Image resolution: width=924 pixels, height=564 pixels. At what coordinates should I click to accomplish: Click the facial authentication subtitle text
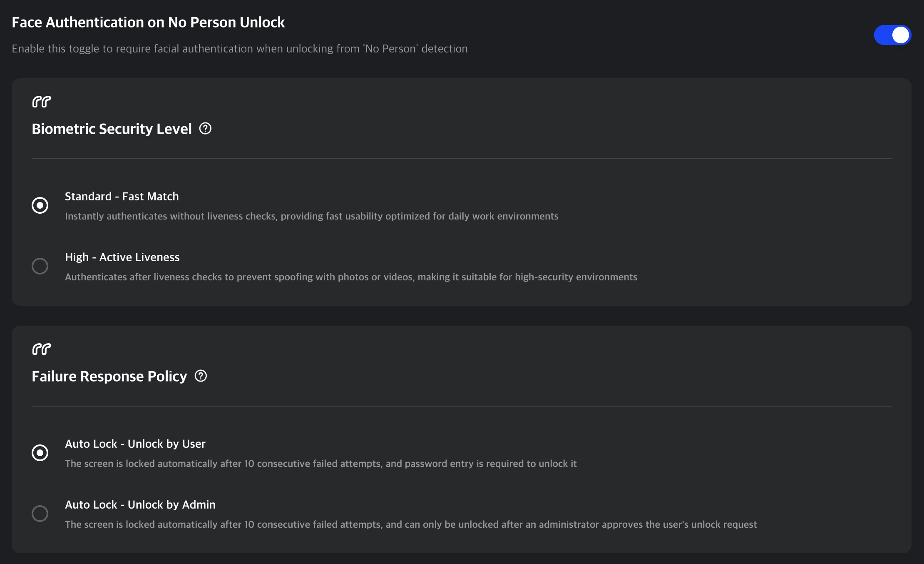(240, 48)
